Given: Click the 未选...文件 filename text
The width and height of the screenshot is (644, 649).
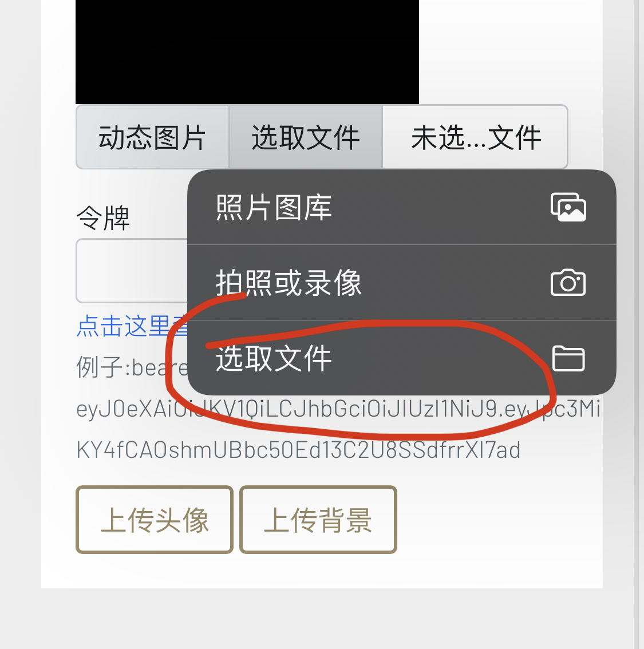Looking at the screenshot, I should coord(476,137).
